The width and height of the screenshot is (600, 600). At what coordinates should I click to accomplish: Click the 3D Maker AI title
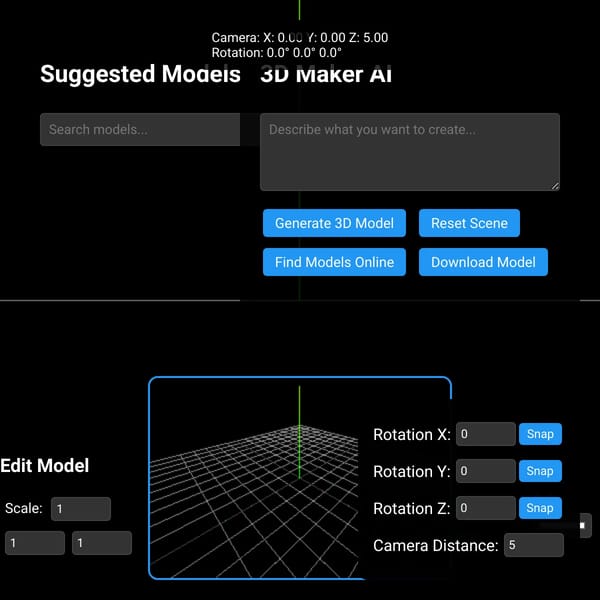click(x=326, y=73)
